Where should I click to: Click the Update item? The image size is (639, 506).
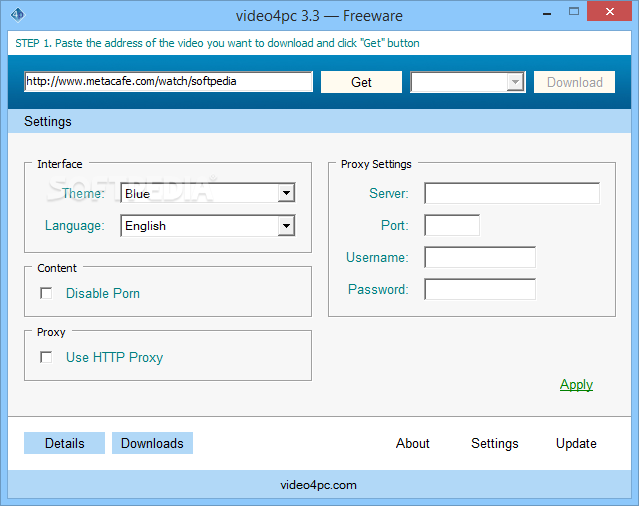(576, 443)
